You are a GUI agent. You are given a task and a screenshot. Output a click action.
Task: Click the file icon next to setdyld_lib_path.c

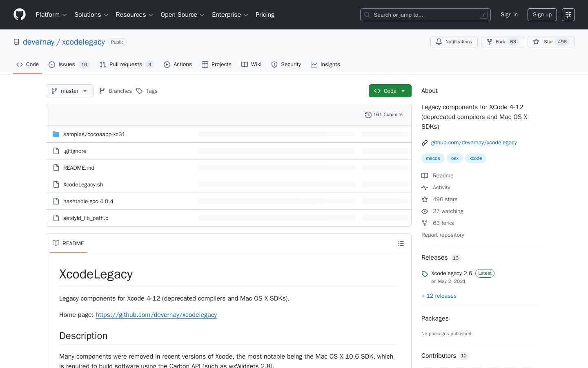[56, 218]
